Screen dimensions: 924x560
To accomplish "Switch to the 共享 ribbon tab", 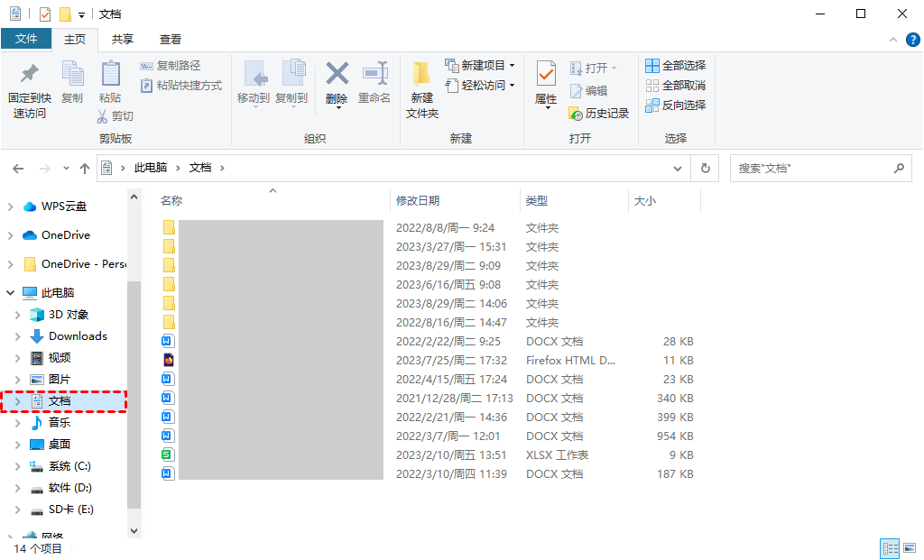I will point(123,40).
